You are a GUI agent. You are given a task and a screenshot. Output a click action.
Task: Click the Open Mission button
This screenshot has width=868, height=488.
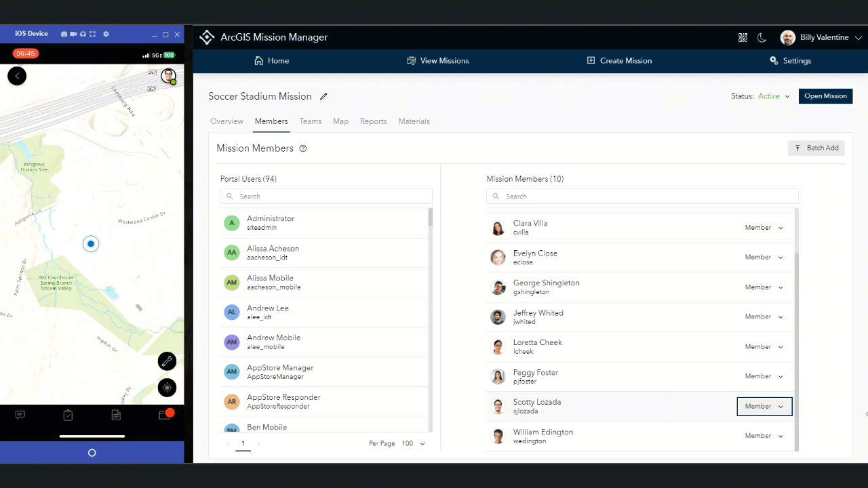825,96
